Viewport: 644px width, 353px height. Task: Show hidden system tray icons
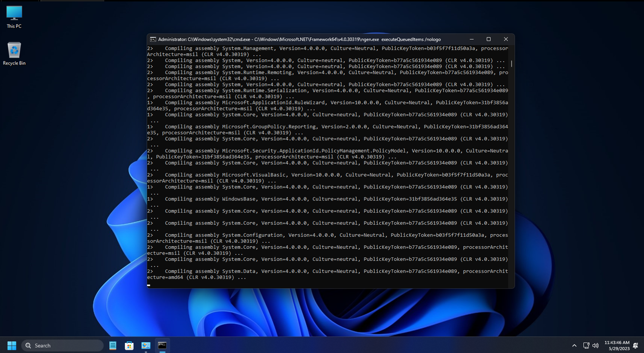point(575,345)
